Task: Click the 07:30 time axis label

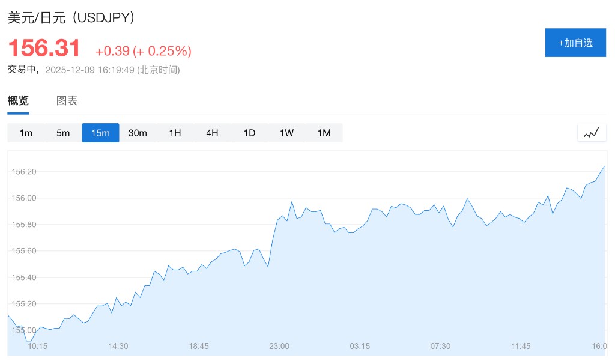Action: [x=440, y=346]
